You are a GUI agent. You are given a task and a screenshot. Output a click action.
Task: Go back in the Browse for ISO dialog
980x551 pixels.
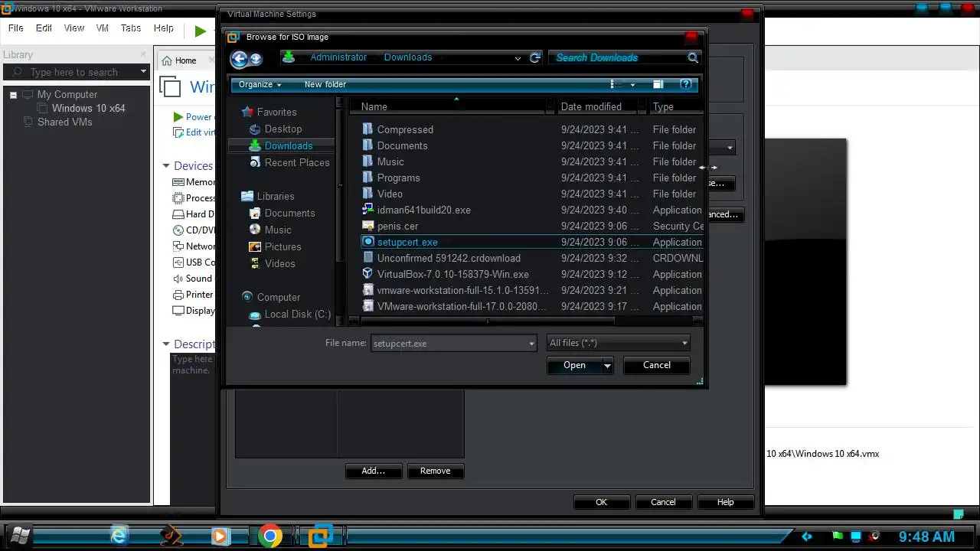point(239,58)
